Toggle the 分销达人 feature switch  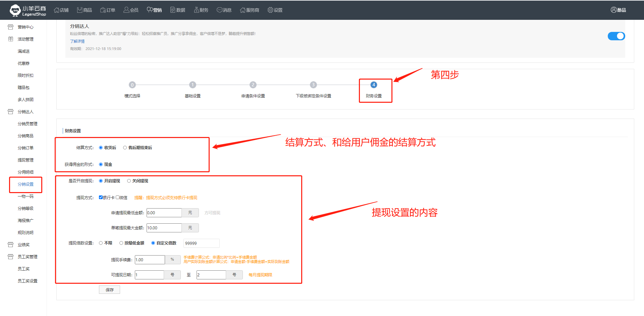(x=616, y=36)
